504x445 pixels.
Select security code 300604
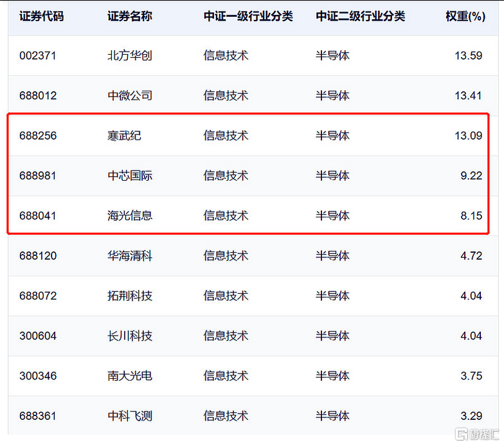pos(38,336)
